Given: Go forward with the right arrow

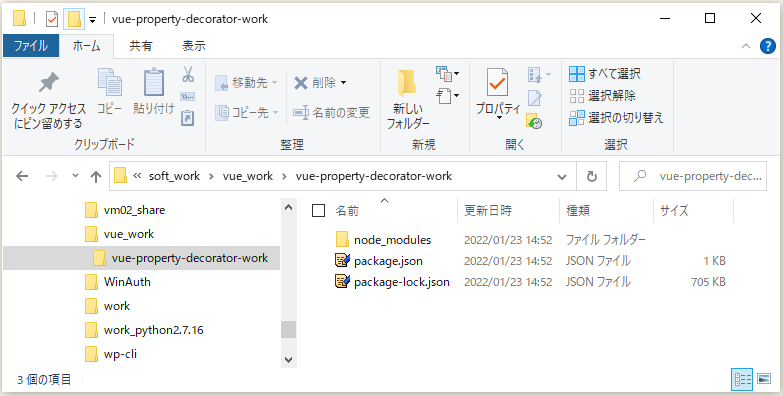Looking at the screenshot, I should [x=51, y=176].
